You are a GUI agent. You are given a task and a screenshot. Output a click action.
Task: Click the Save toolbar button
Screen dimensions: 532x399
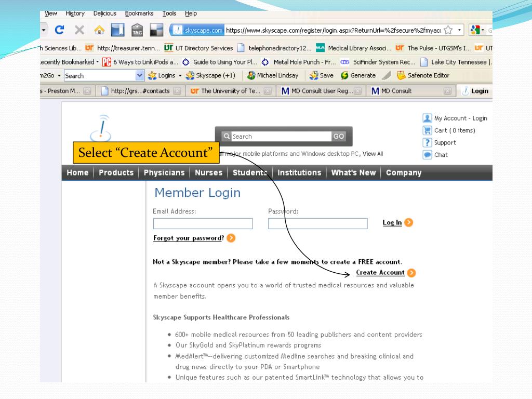[x=321, y=75]
